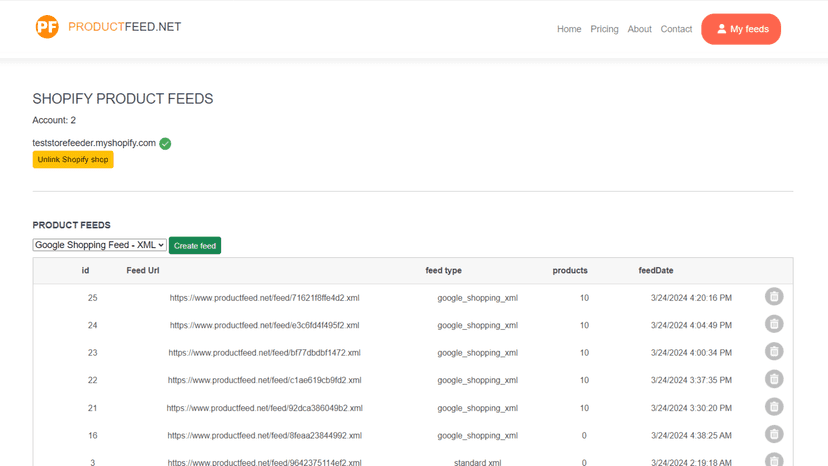Delete feed 16 with its trash icon
The height and width of the screenshot is (466, 828).
click(774, 434)
